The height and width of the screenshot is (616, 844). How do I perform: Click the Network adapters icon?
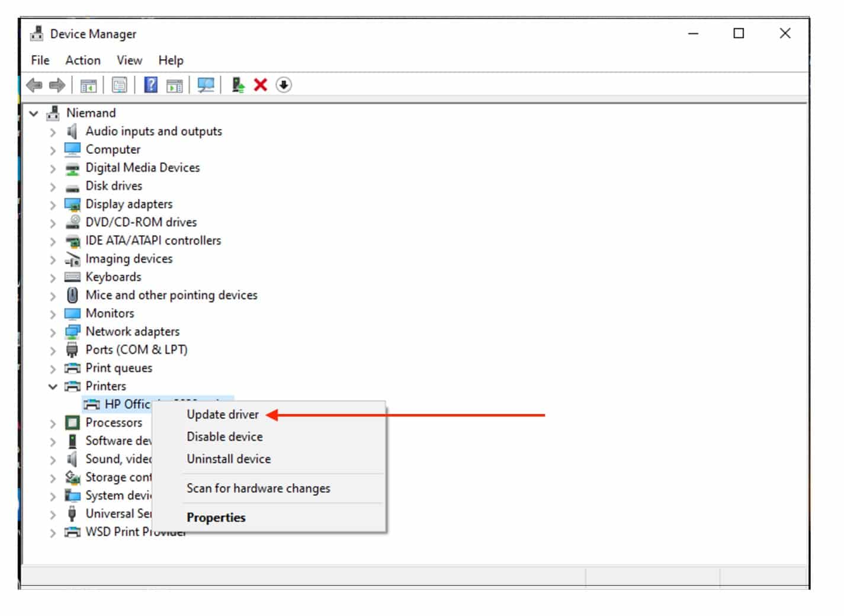coord(72,332)
